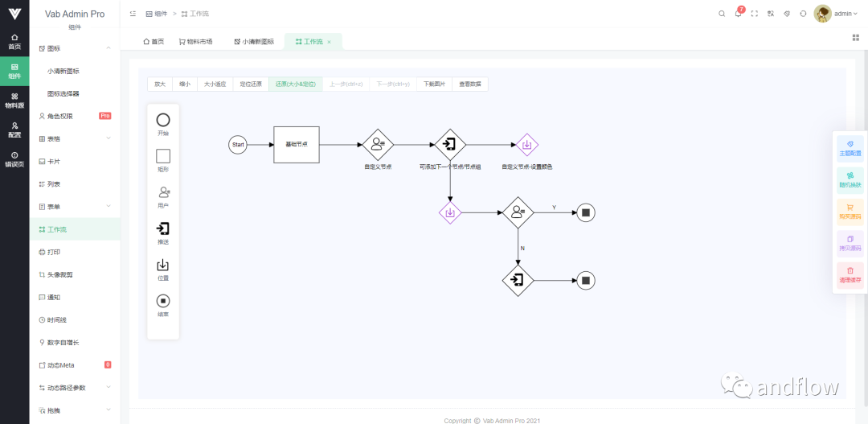Viewport: 868px width, 424px height.
Task: Open 时间线 sidebar menu item
Action: point(75,319)
